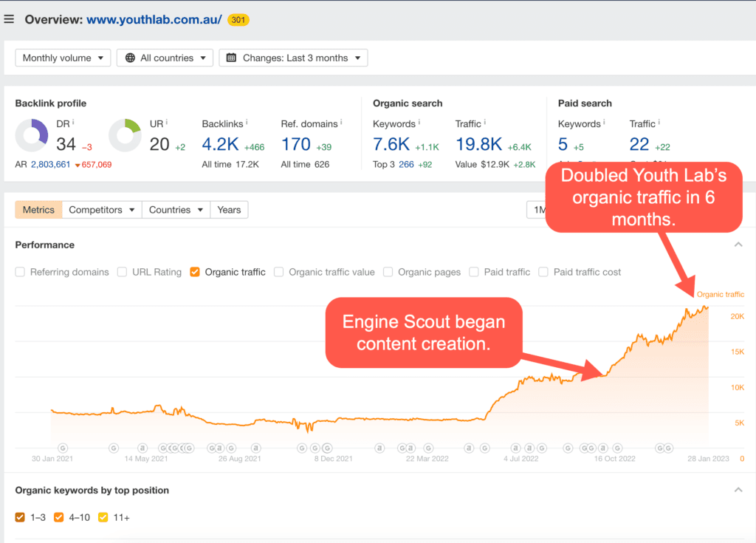Click the organic Traffic info icon
756x543 pixels.
coord(485,123)
